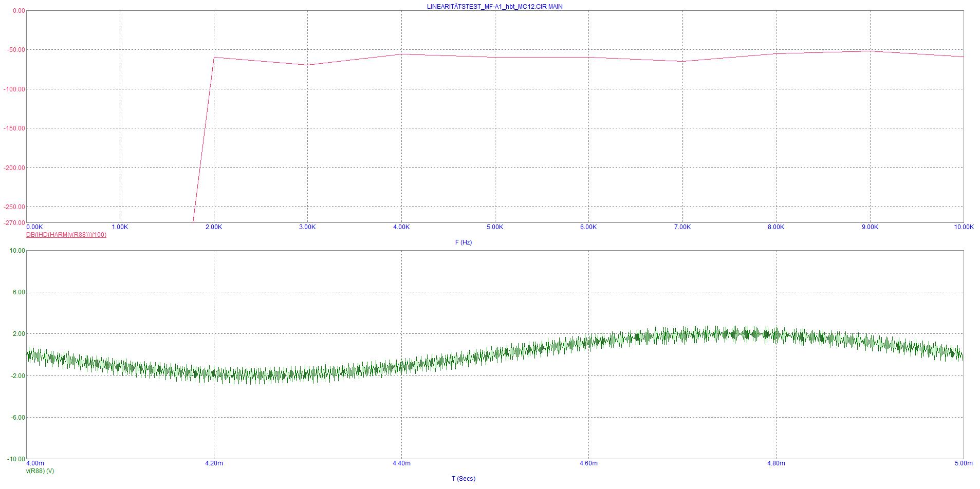Click the 4.40m time tick label
The width and height of the screenshot is (980, 489).
401,463
